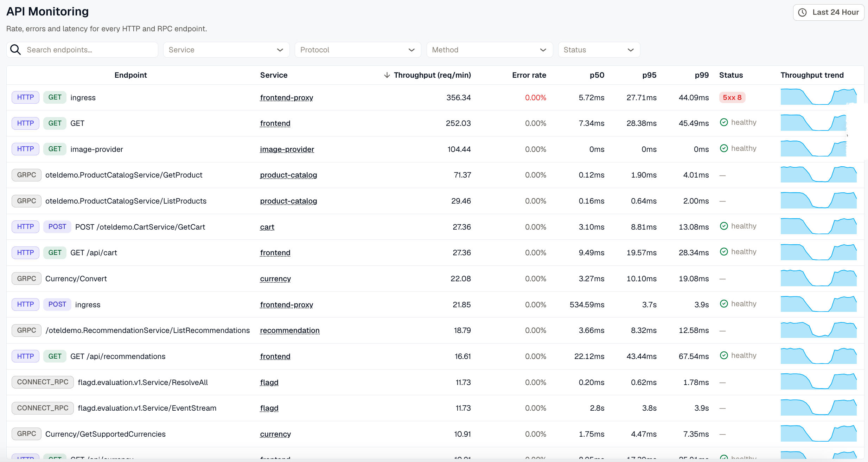868x462 pixels.
Task: Click the CONNECT_RPC badge on ResolveAll row
Action: pyautogui.click(x=43, y=382)
